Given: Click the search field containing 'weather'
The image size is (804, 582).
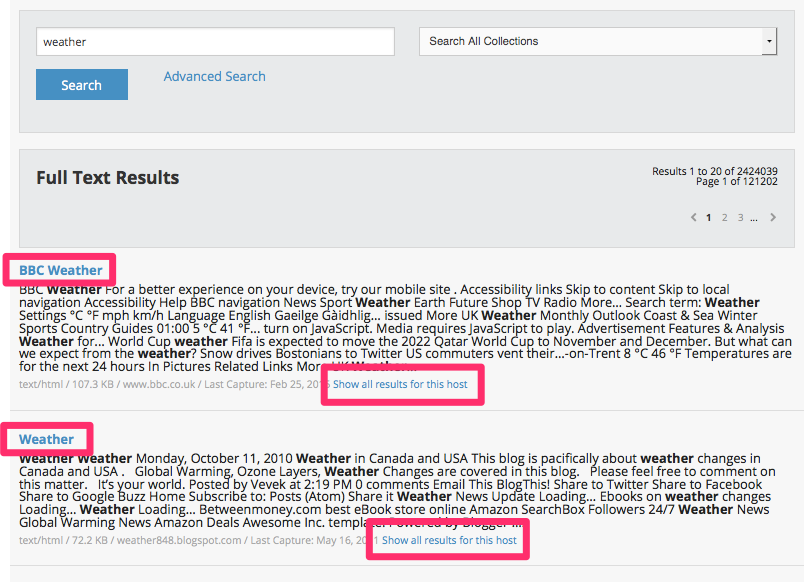Looking at the screenshot, I should point(215,42).
